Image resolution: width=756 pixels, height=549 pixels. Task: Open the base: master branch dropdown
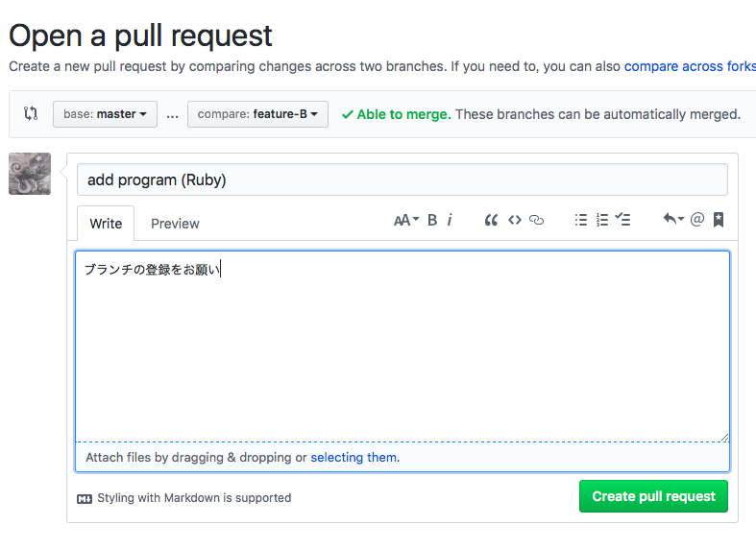[105, 114]
